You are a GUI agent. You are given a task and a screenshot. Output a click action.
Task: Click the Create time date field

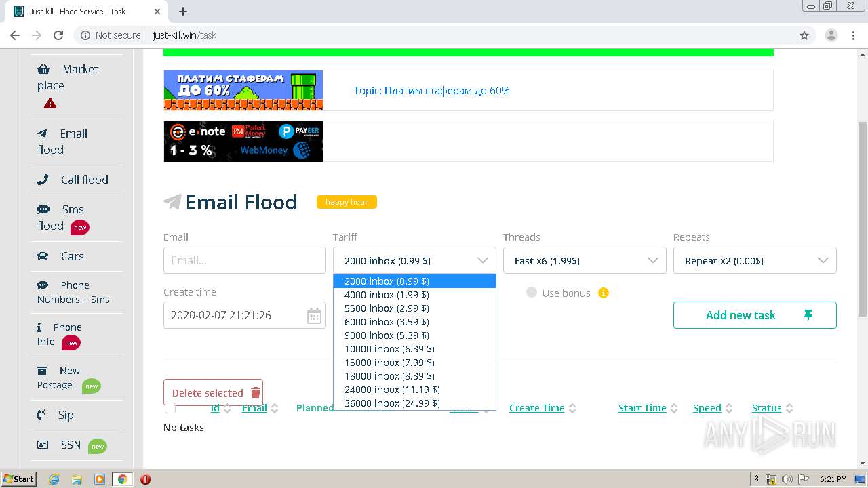[245, 315]
